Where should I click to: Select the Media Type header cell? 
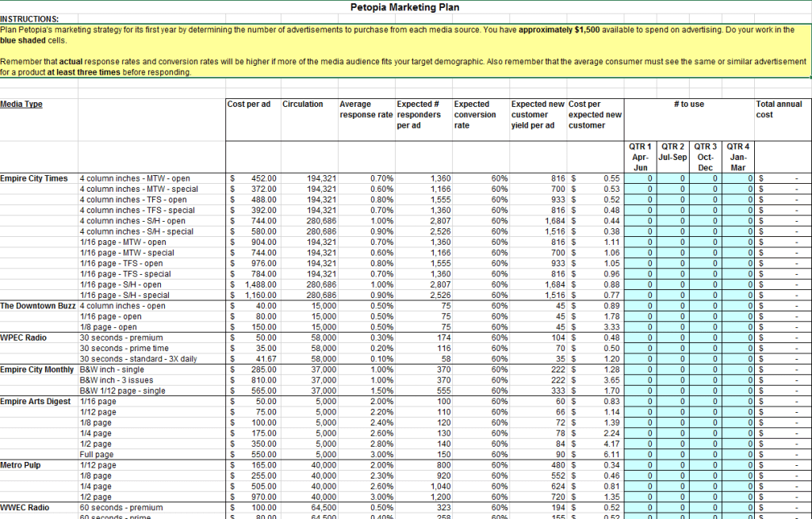(x=21, y=104)
